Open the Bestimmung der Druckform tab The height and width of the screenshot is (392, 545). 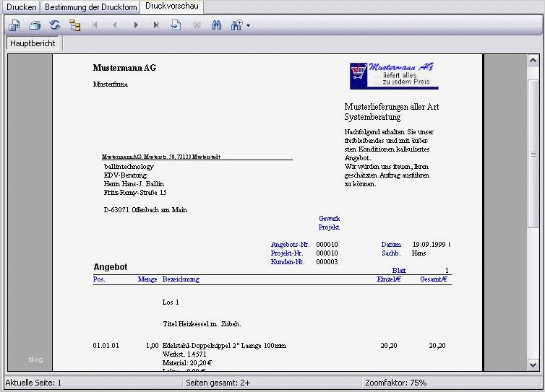[91, 7]
